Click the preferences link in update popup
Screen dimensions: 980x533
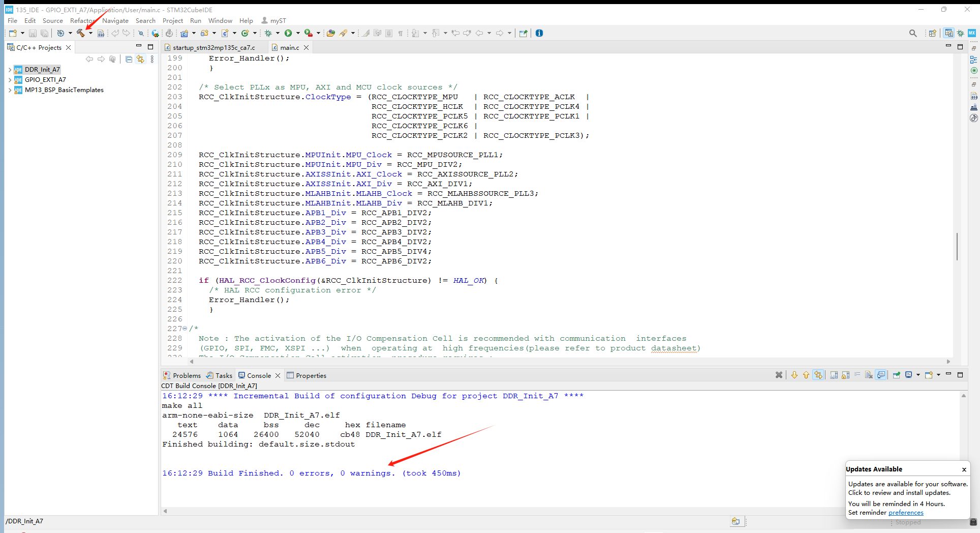pyautogui.click(x=905, y=513)
